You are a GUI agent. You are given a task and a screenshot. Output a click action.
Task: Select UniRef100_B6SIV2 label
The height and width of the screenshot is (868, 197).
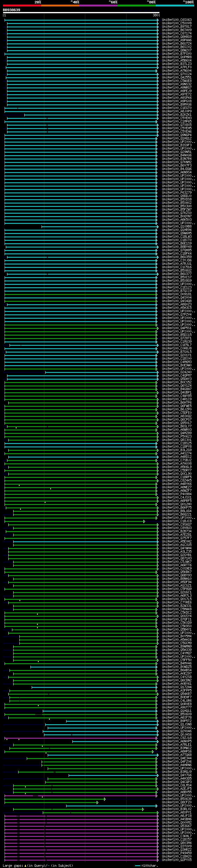177,47
